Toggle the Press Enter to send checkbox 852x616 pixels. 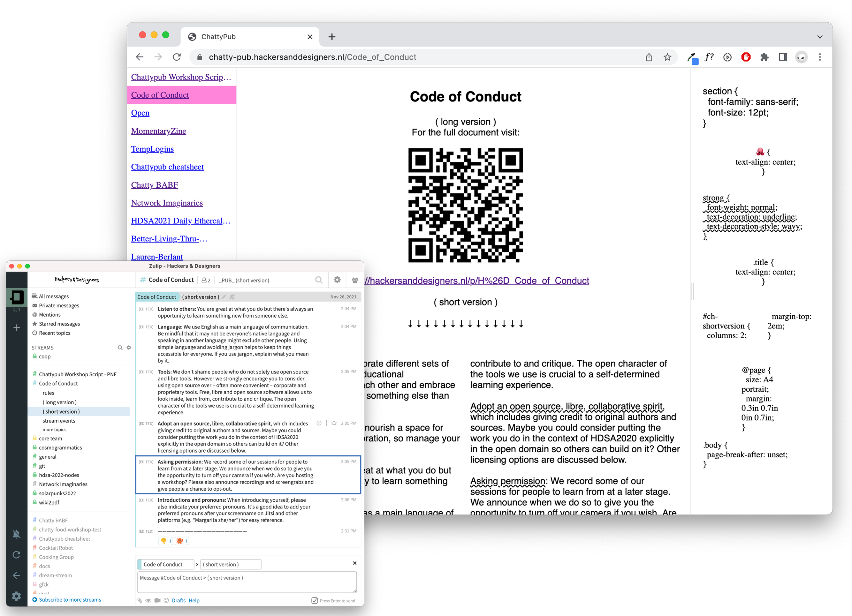click(x=315, y=600)
